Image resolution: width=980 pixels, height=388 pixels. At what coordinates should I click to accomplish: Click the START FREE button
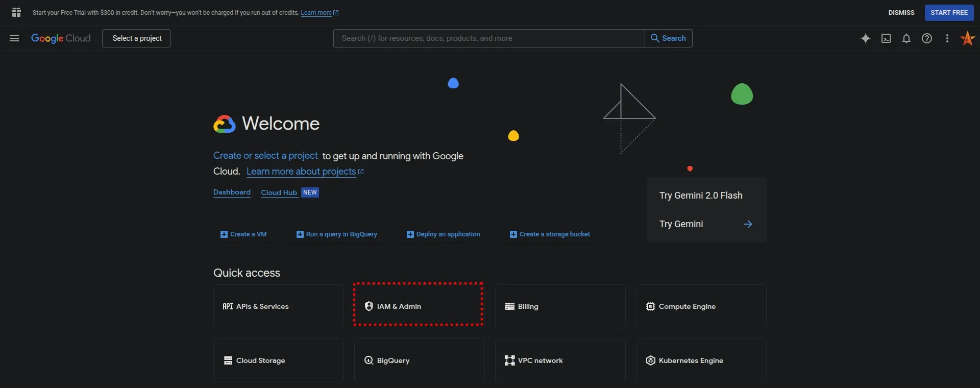tap(949, 13)
